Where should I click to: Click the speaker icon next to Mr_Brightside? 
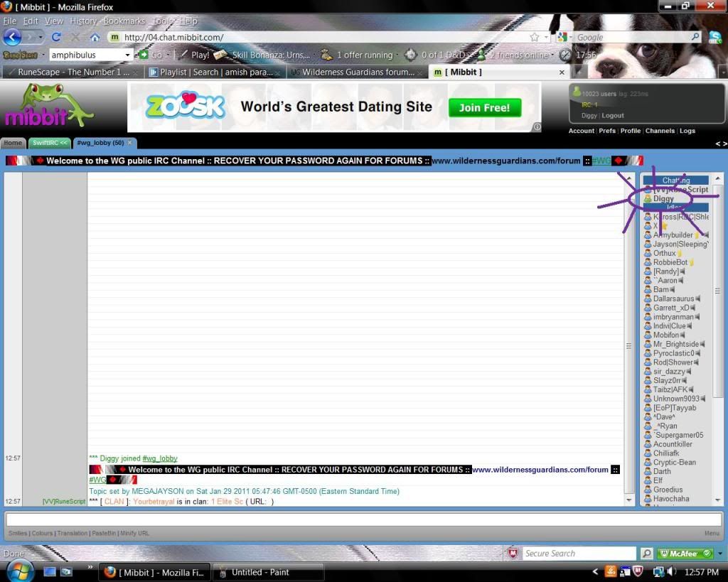pos(702,345)
